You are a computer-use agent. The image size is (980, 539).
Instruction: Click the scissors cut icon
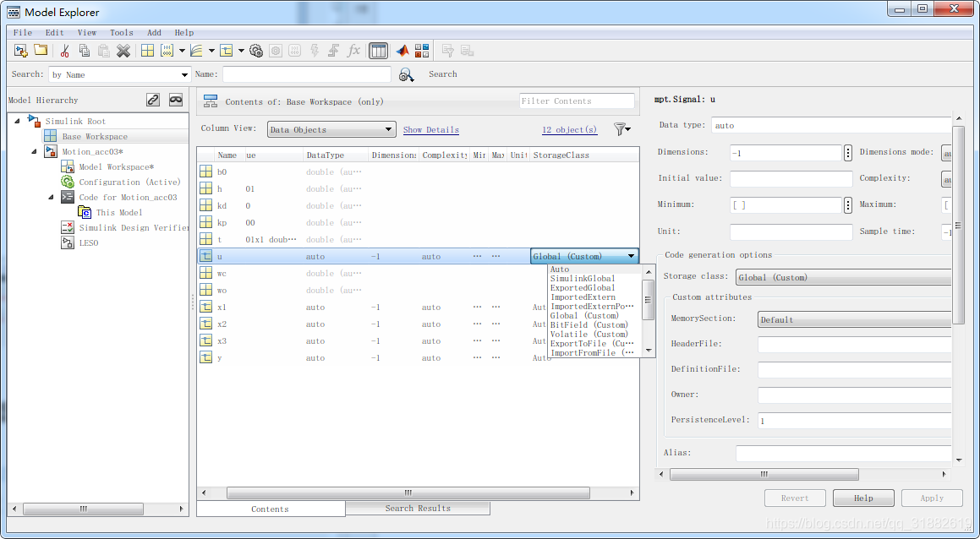(x=65, y=51)
